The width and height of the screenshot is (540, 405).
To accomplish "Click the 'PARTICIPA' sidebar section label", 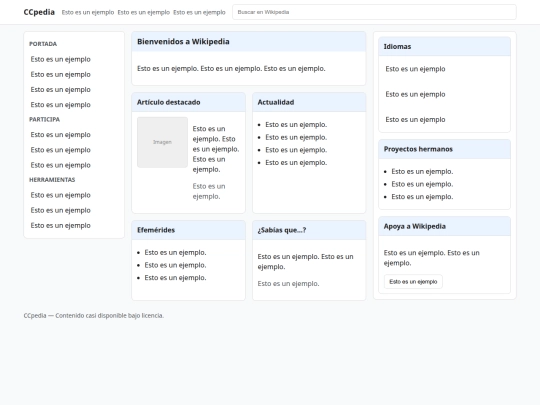I will click(x=44, y=119).
